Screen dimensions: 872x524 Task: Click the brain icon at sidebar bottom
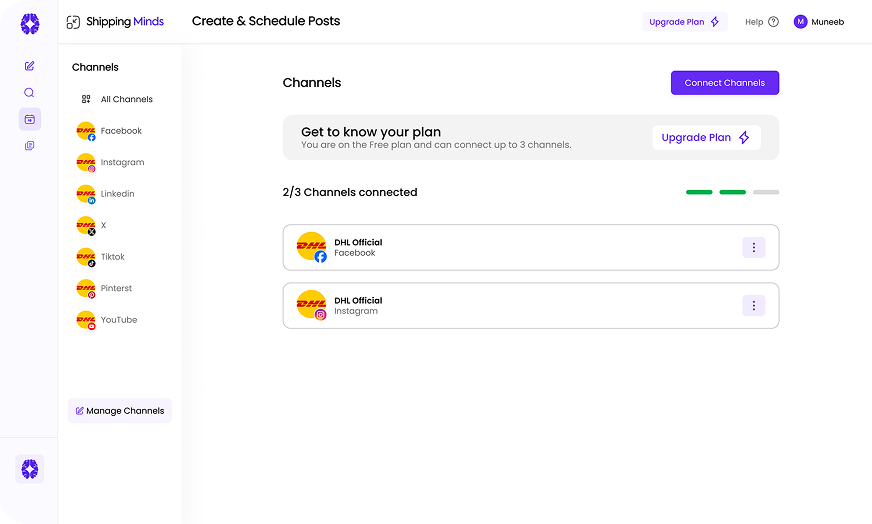coord(30,468)
